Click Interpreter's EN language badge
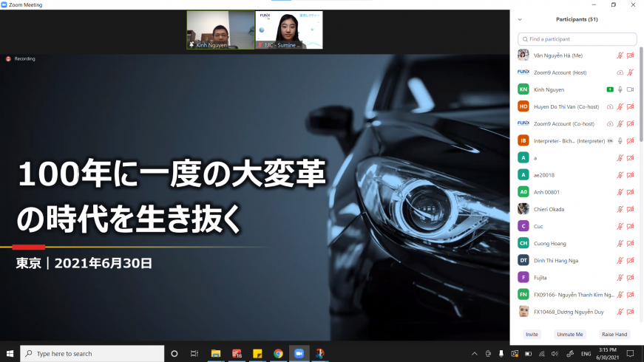 click(610, 141)
